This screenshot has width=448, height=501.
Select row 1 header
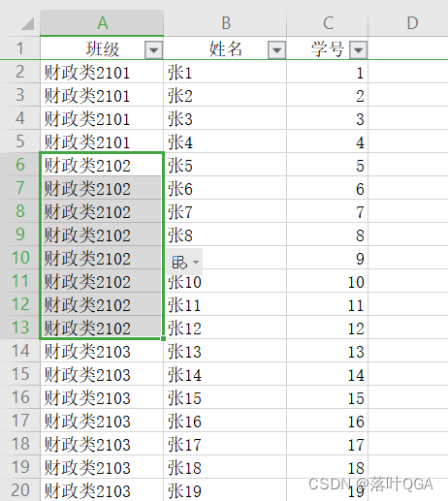point(20,48)
